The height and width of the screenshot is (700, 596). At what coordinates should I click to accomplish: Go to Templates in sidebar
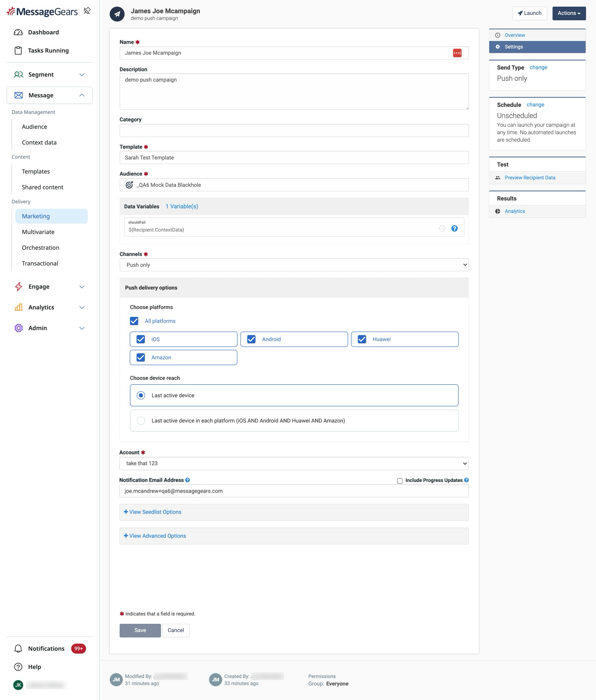pos(36,171)
